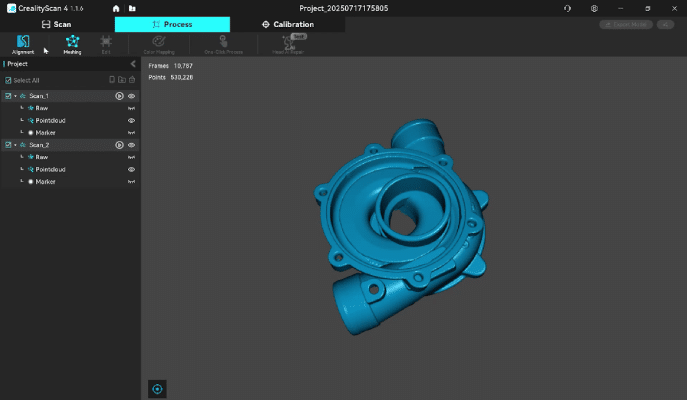The width and height of the screenshot is (687, 400).
Task: Open the Color Mapping tool
Action: (x=159, y=44)
